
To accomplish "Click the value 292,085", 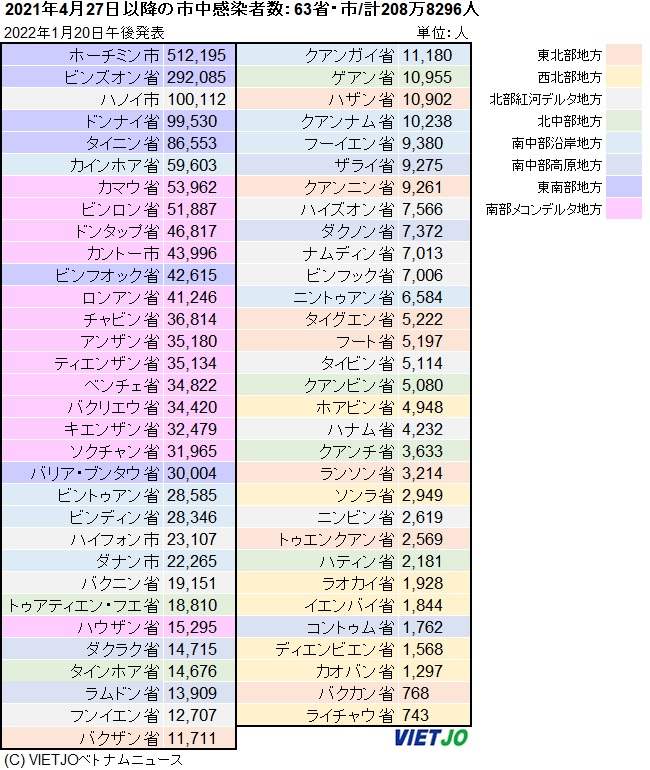I will pyautogui.click(x=196, y=77).
